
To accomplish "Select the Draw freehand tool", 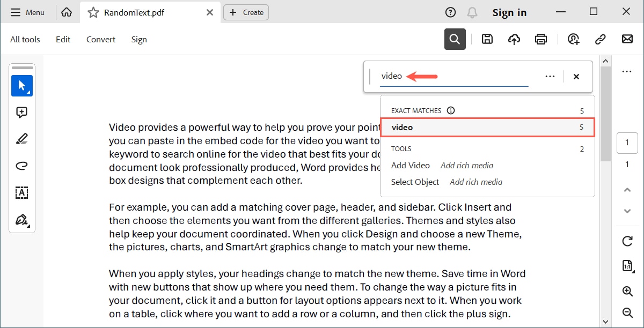I will [22, 166].
